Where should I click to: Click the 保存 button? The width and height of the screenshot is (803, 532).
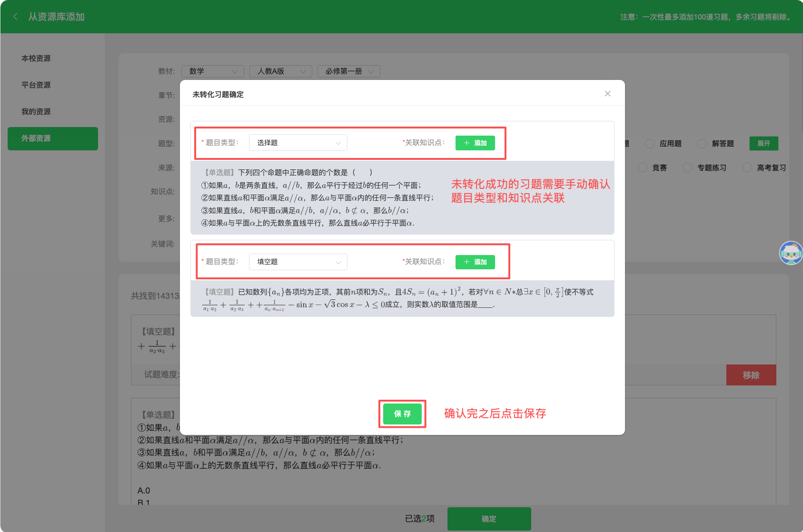tap(402, 414)
